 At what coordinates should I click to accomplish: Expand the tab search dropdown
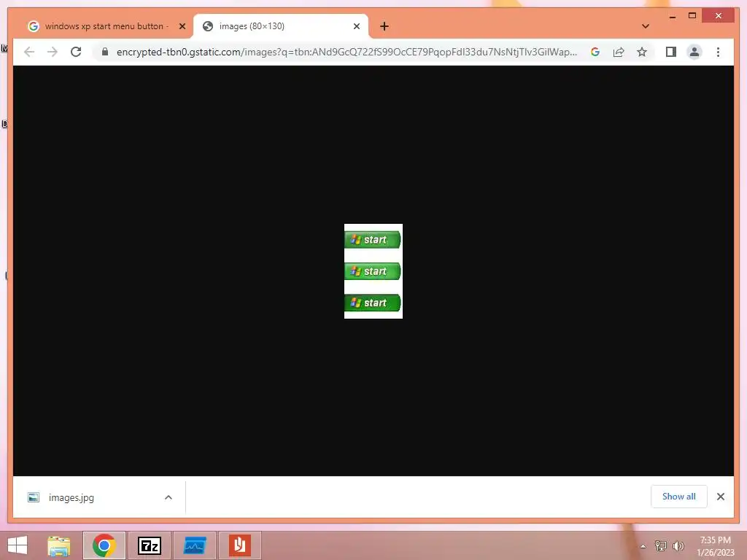point(646,26)
